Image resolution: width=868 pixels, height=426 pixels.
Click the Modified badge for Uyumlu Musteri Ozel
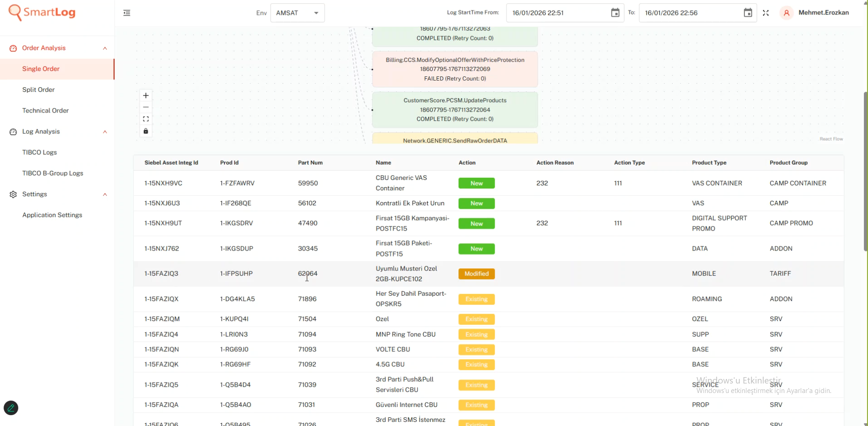pos(477,274)
